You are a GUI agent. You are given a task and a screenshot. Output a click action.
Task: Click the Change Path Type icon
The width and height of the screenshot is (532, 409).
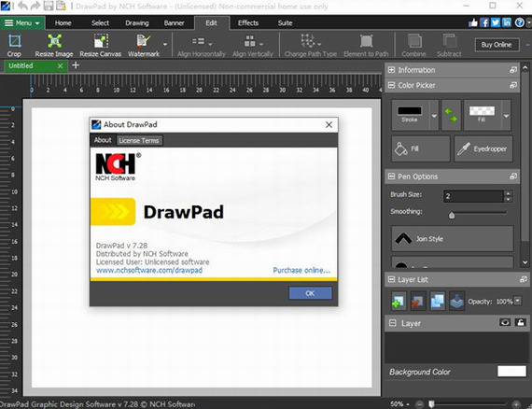click(308, 41)
